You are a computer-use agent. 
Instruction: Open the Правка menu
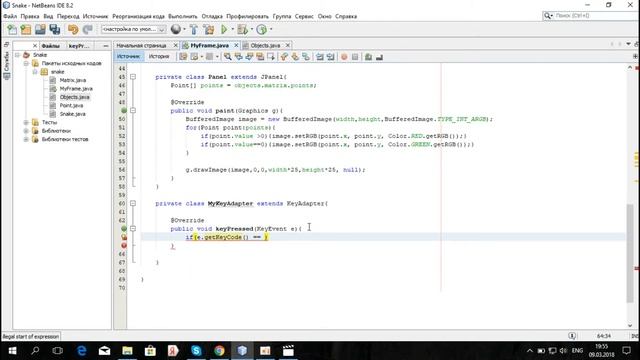tap(30, 16)
